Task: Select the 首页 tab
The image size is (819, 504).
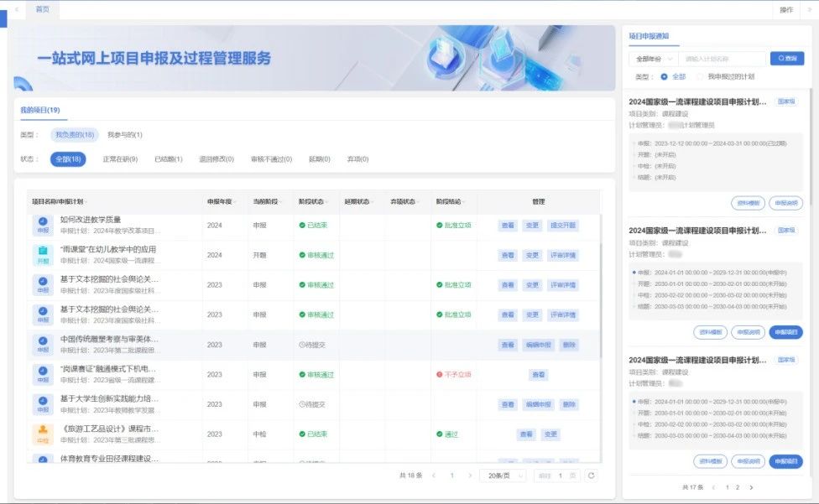Action: (x=42, y=9)
